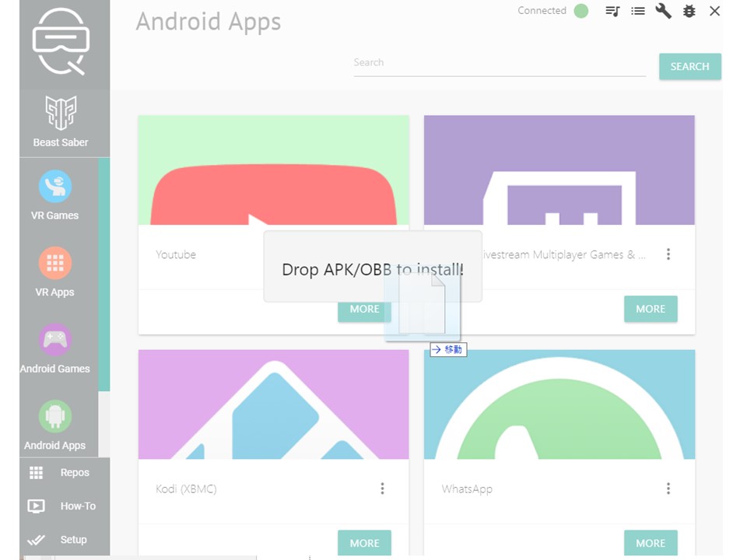
Task: Select the Android Games category
Action: (x=54, y=348)
